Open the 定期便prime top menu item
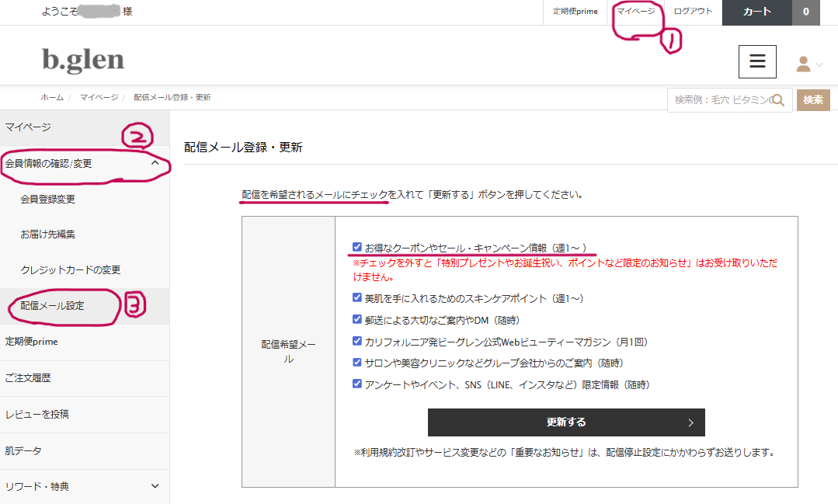This screenshot has height=504, width=838. point(575,12)
